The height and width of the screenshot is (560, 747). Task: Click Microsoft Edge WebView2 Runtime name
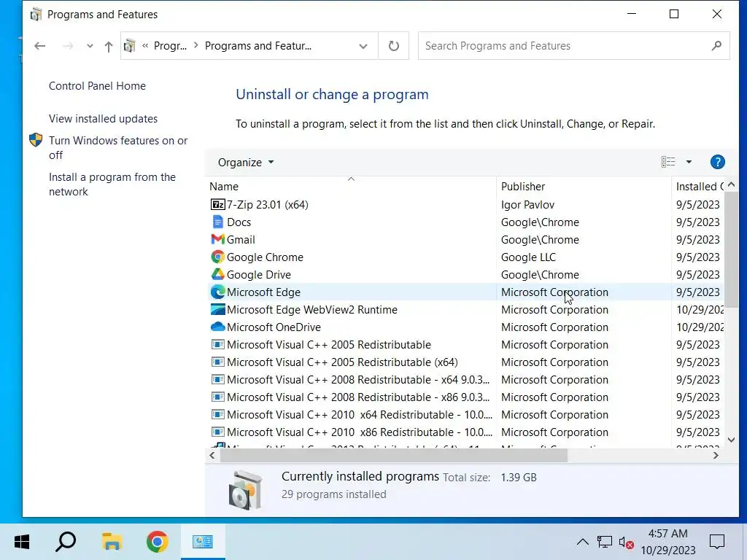311,309
